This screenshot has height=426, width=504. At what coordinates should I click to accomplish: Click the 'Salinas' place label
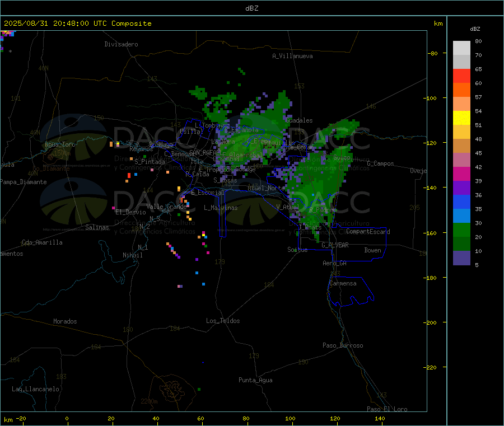pos(97,227)
